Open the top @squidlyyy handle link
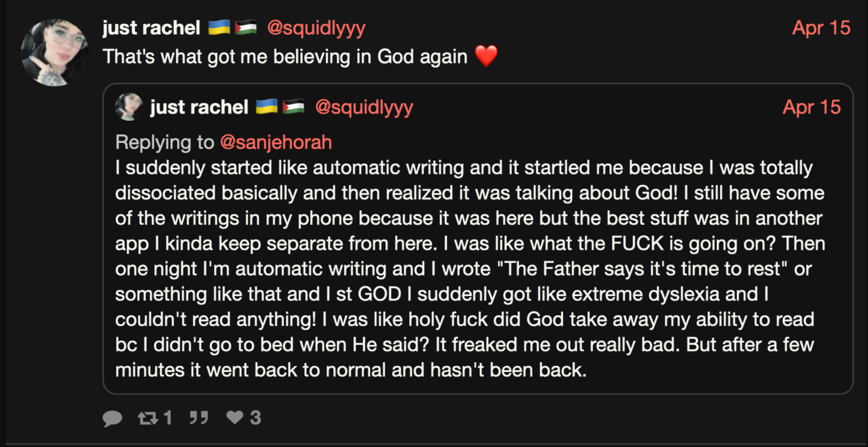The height and width of the screenshot is (447, 868). (x=316, y=28)
